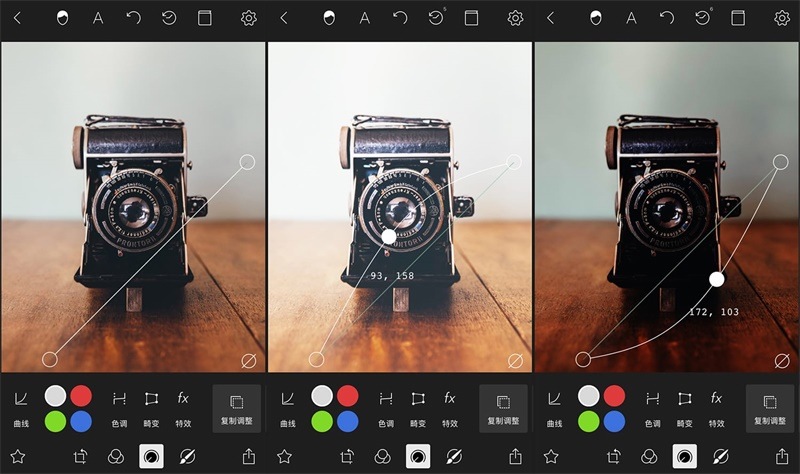The width and height of the screenshot is (800, 474).
Task: Open the share icon in the right screen
Action: click(783, 456)
